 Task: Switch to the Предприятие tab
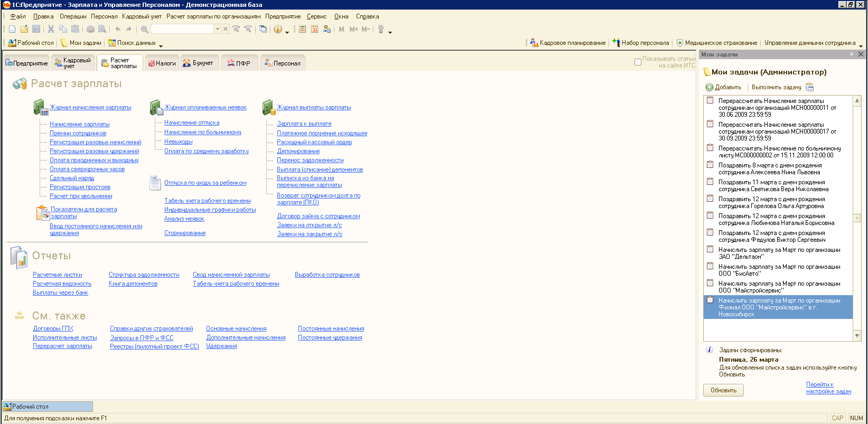coord(26,63)
